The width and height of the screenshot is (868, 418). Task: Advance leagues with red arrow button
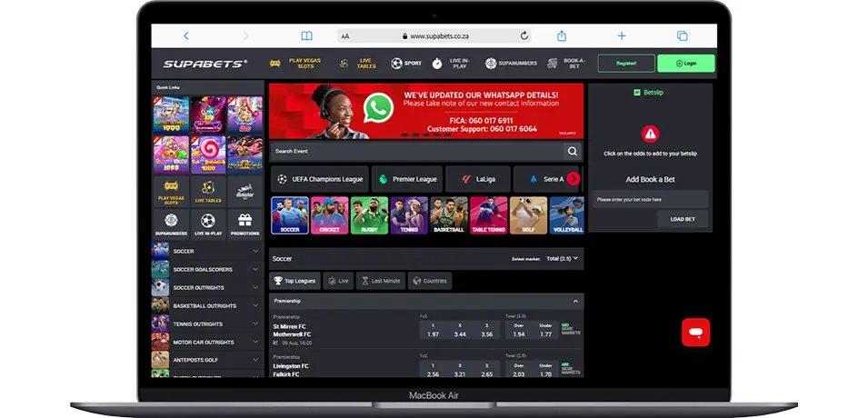574,179
